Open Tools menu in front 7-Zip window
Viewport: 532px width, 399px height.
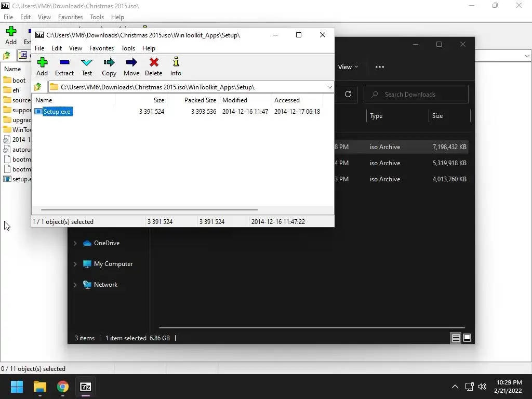point(128,48)
